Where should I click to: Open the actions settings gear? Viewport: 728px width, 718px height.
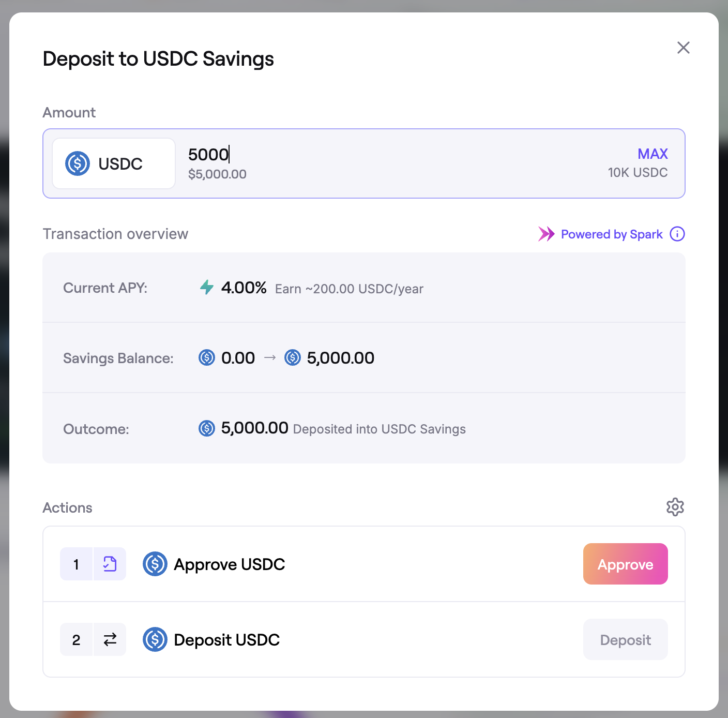(675, 507)
